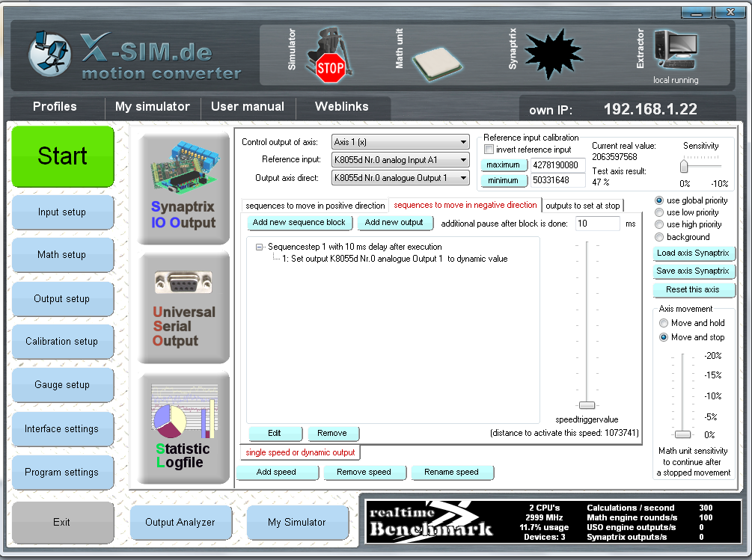Image resolution: width=752 pixels, height=560 pixels.
Task: Click the Math unit processor chip icon
Action: tap(437, 63)
